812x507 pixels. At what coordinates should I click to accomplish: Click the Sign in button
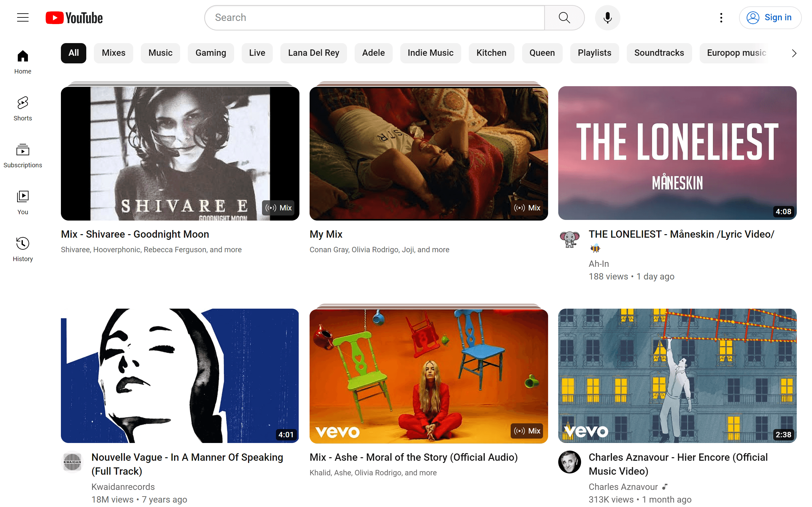770,17
